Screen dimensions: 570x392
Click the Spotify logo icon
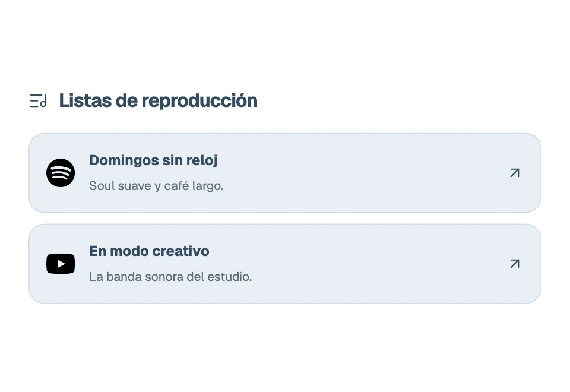click(x=61, y=173)
